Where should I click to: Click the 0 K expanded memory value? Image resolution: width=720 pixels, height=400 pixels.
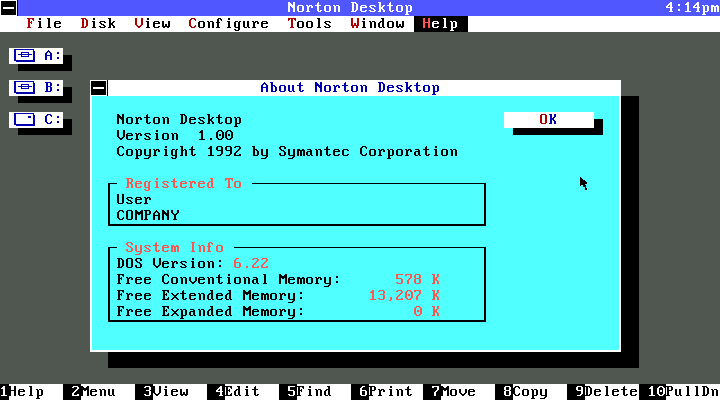(x=427, y=311)
